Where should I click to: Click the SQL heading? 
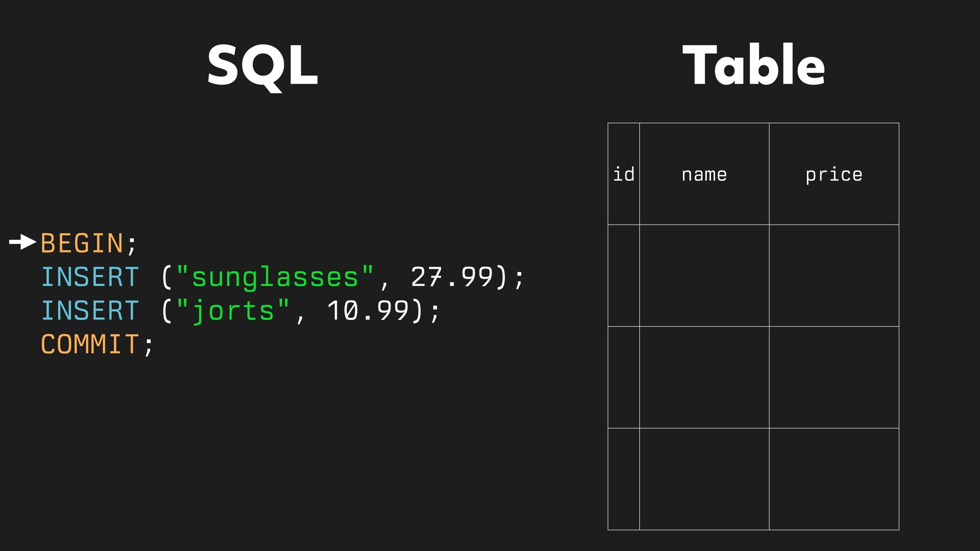(262, 66)
